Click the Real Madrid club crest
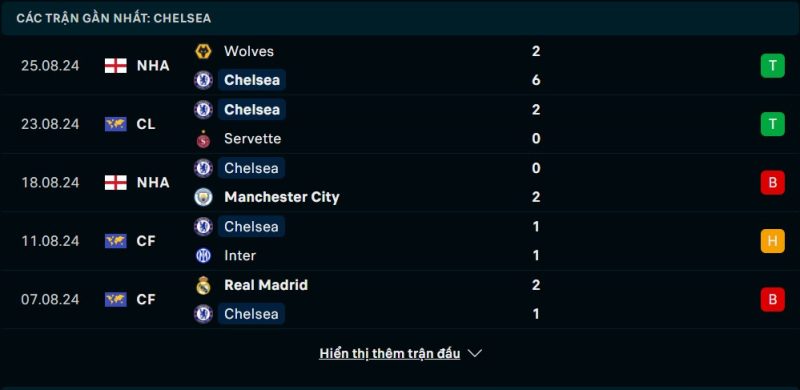This screenshot has width=800, height=390. click(x=203, y=285)
